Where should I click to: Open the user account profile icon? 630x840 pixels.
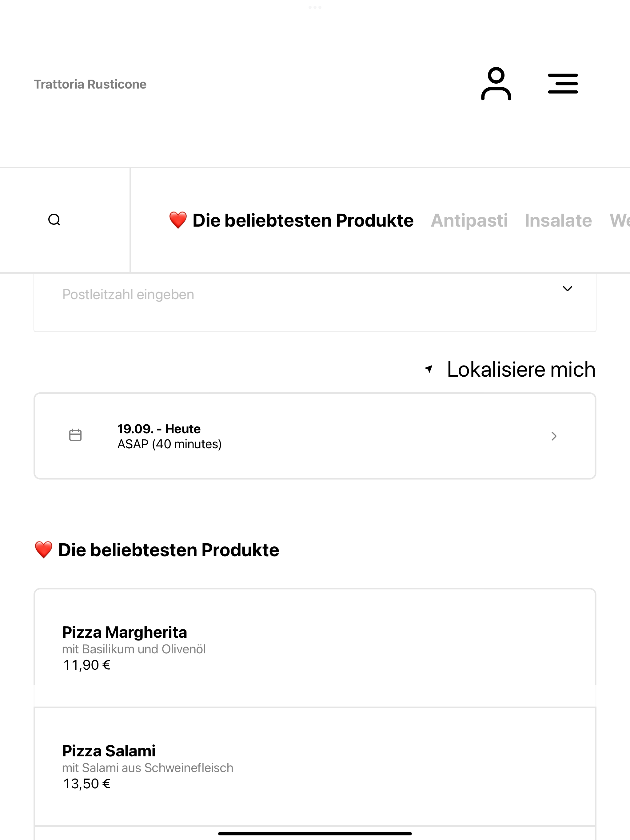(x=496, y=84)
